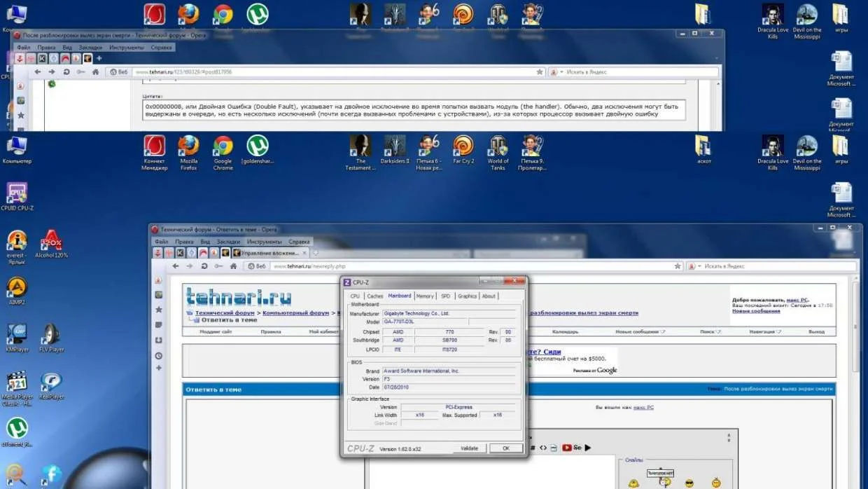Select the SB700 southbridge value
This screenshot has width=868, height=489.
[x=451, y=340]
